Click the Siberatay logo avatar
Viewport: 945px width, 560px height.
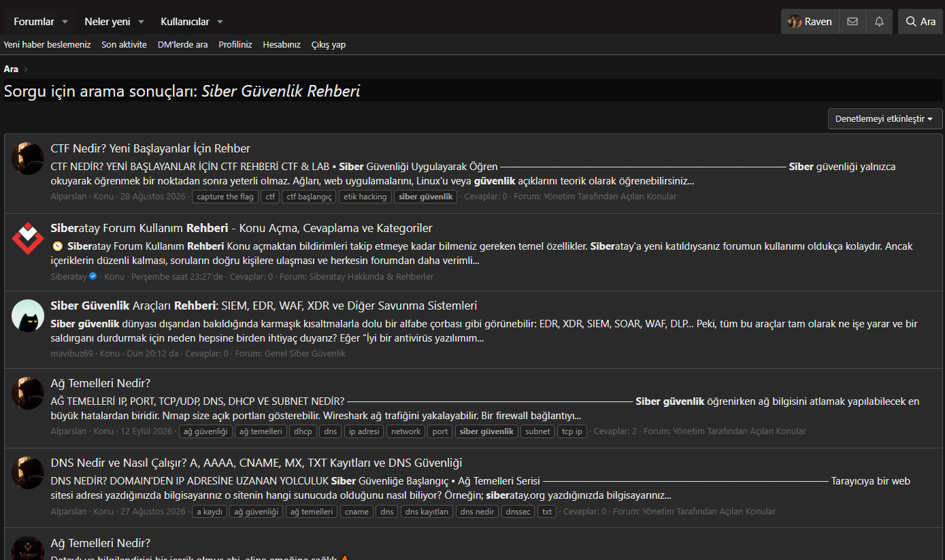[28, 238]
